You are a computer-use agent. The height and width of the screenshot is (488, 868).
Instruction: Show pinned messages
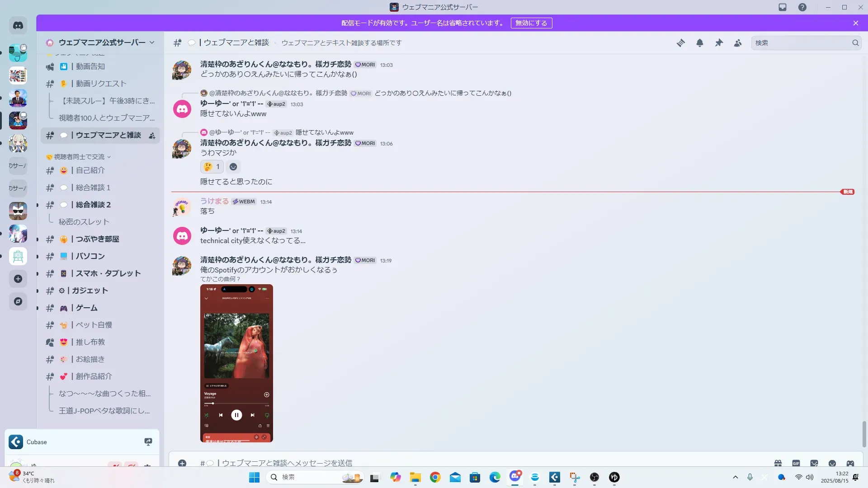click(718, 43)
